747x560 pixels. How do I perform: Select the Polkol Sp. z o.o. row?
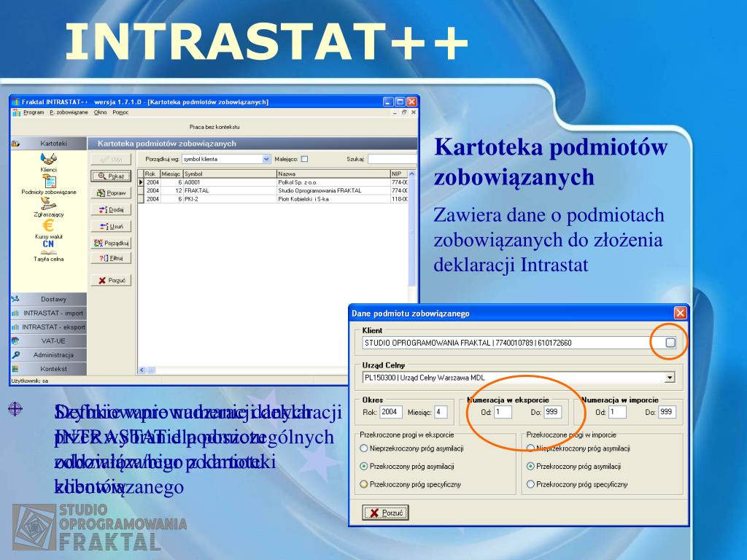pyautogui.click(x=273, y=182)
